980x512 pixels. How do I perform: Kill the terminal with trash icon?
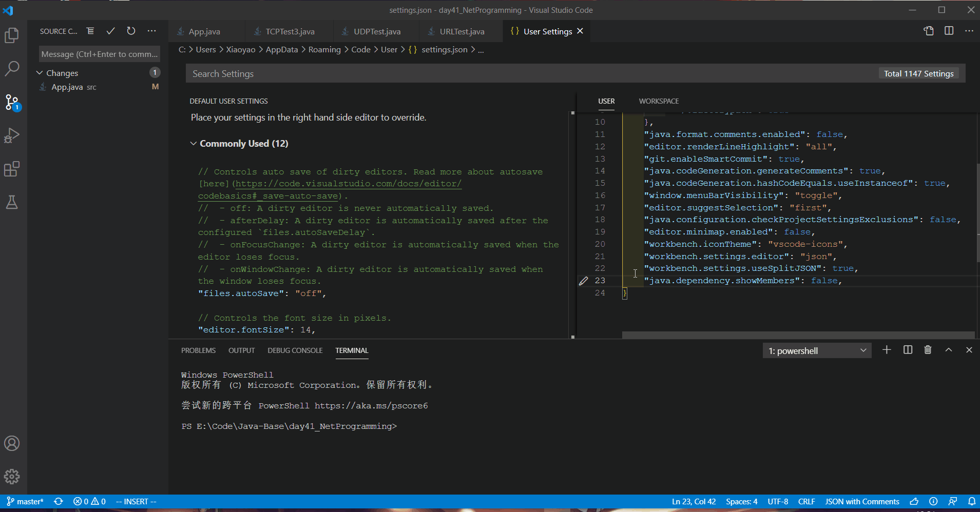click(x=928, y=350)
